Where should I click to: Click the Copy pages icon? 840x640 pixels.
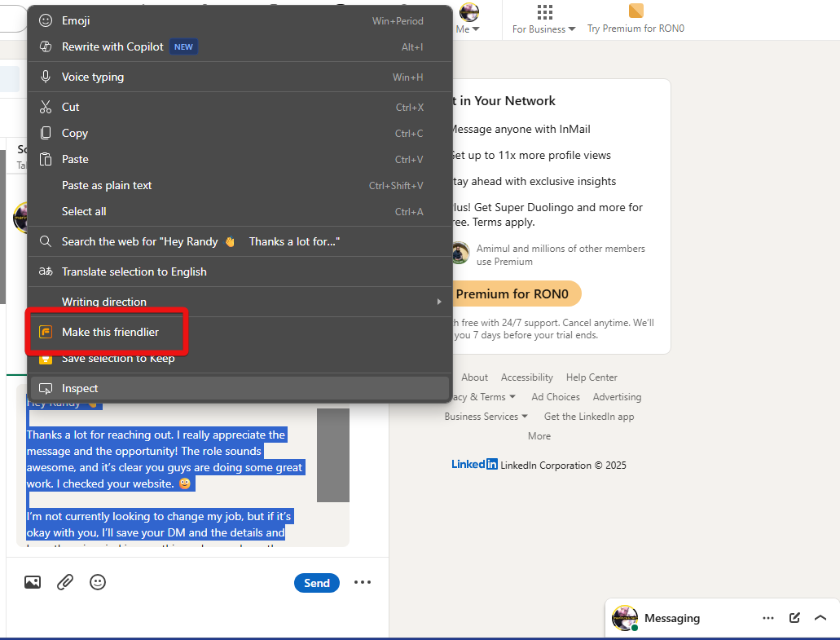click(x=46, y=133)
